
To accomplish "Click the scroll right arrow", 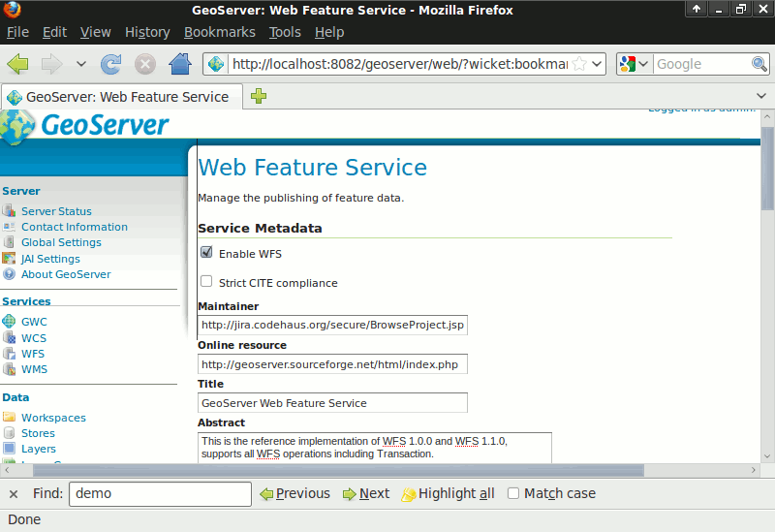I will point(754,470).
